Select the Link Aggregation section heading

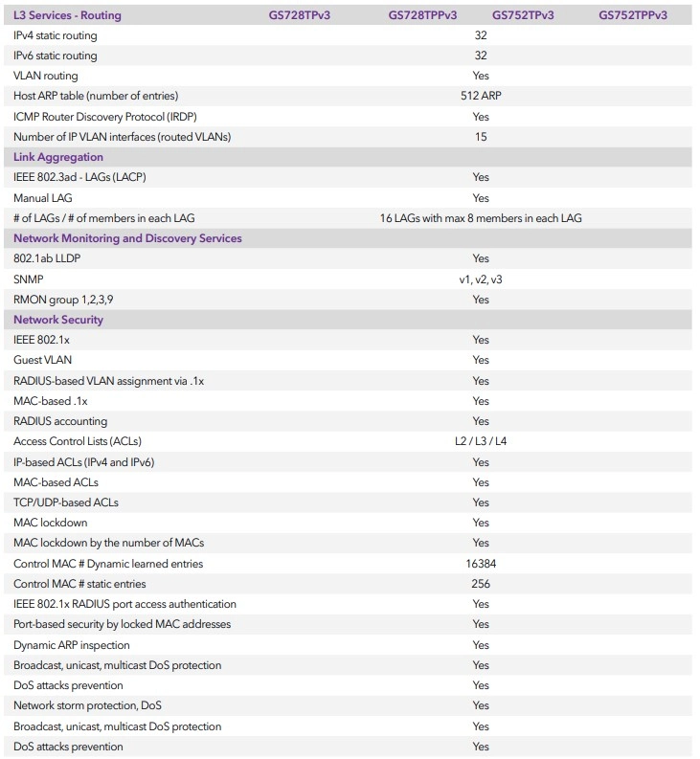58,157
